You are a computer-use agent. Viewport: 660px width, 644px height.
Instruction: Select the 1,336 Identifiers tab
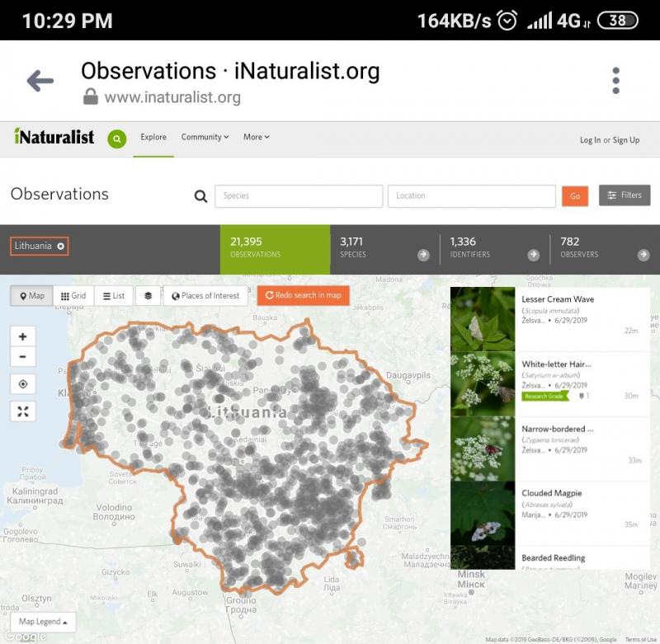[x=494, y=250]
